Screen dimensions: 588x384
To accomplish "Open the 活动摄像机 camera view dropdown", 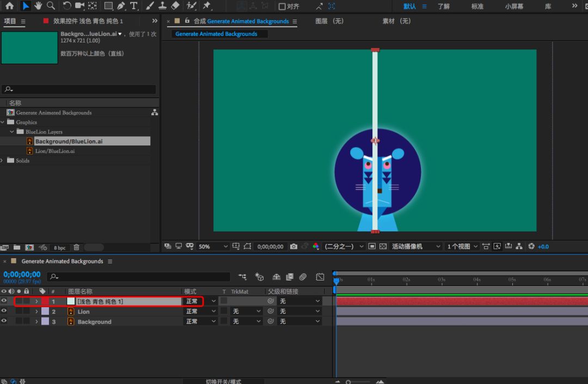I will tap(416, 247).
